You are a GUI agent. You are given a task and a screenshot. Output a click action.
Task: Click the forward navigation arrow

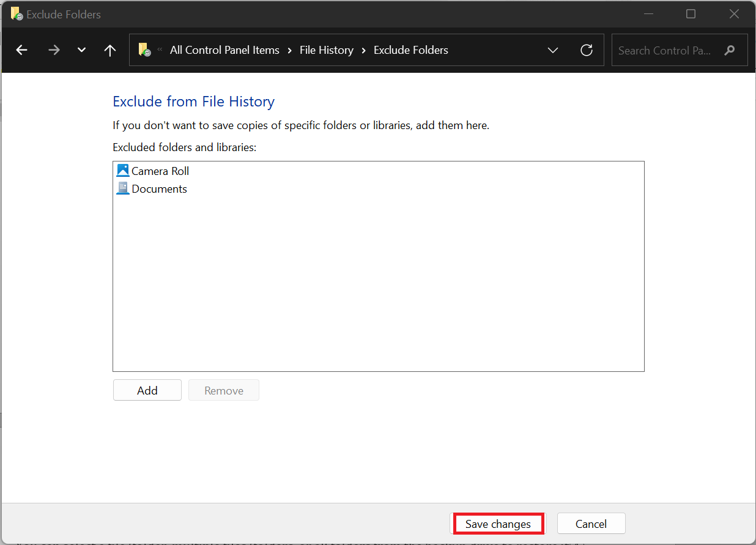click(x=54, y=50)
